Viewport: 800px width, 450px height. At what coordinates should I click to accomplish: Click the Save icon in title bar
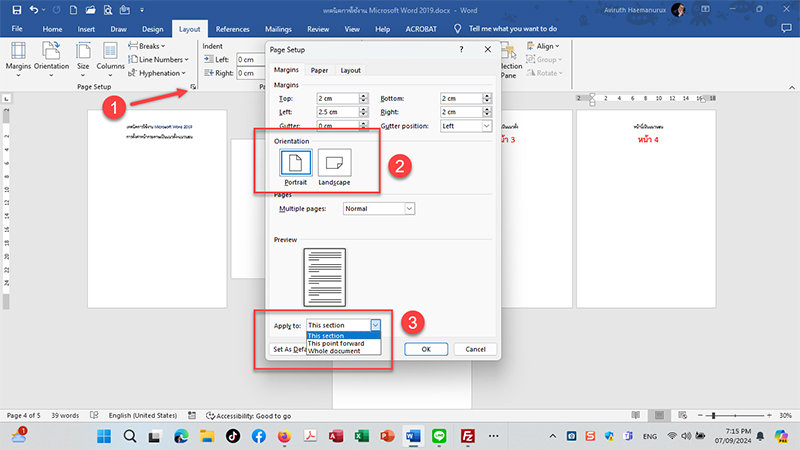click(x=14, y=9)
